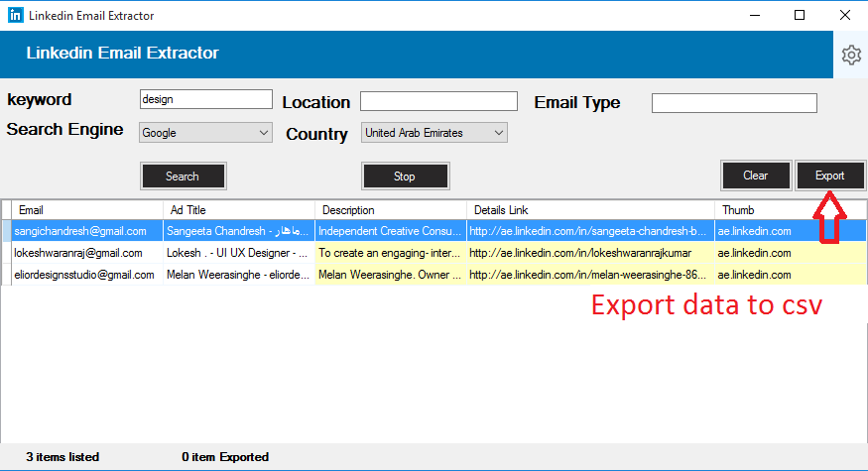Click the 0 item Exported status text

(x=225, y=457)
